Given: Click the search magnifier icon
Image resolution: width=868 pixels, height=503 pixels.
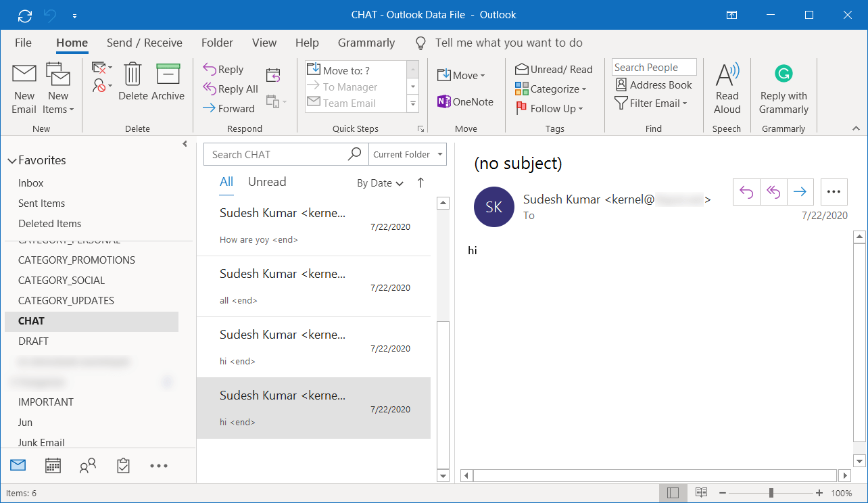Looking at the screenshot, I should [354, 154].
